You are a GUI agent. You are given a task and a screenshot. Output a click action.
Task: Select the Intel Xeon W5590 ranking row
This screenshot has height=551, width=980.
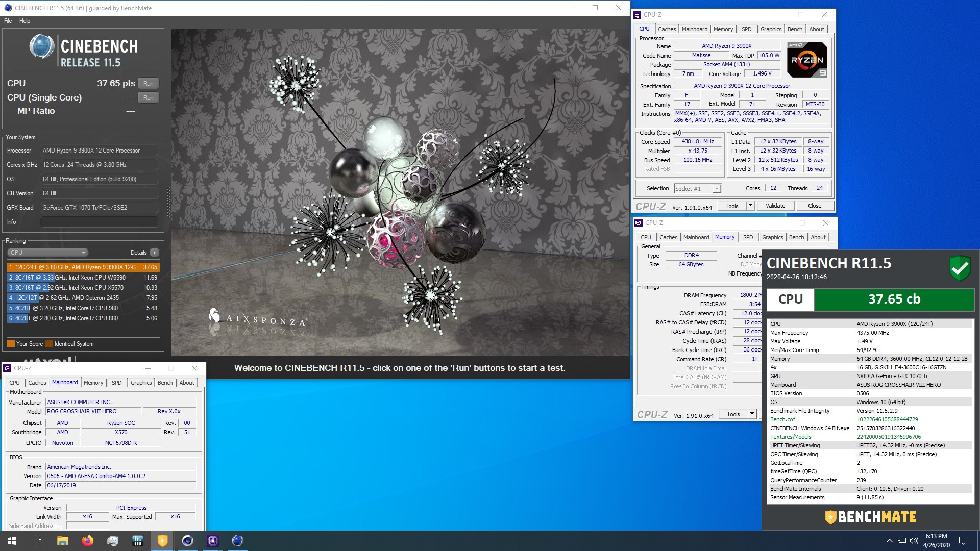83,278
